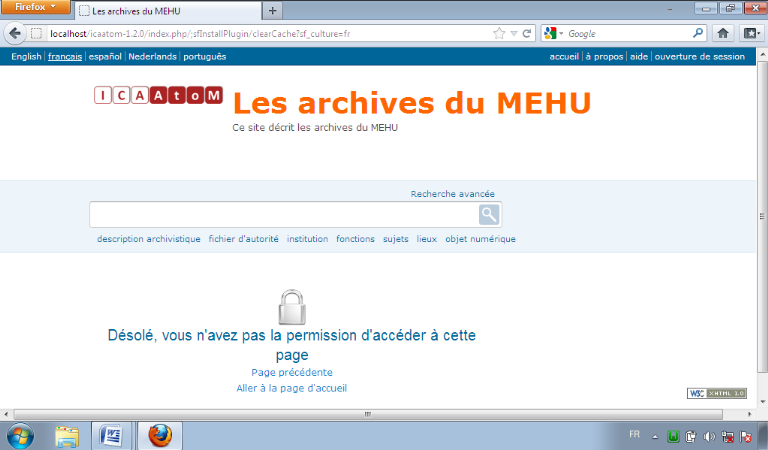
Task: Click the W3C XHTML 1.0 badge
Action: (717, 393)
